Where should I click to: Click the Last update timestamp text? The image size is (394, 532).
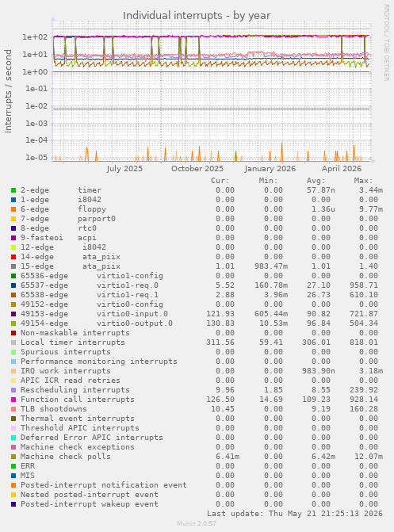295,514
